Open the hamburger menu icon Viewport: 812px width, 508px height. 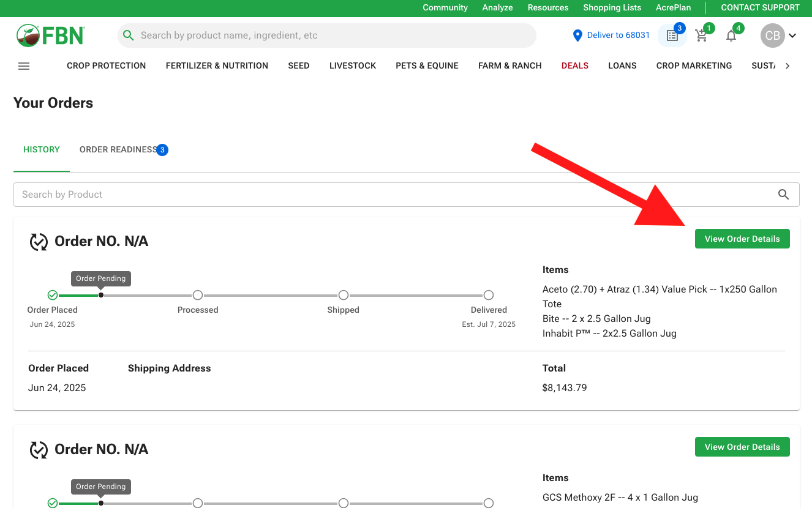point(24,66)
